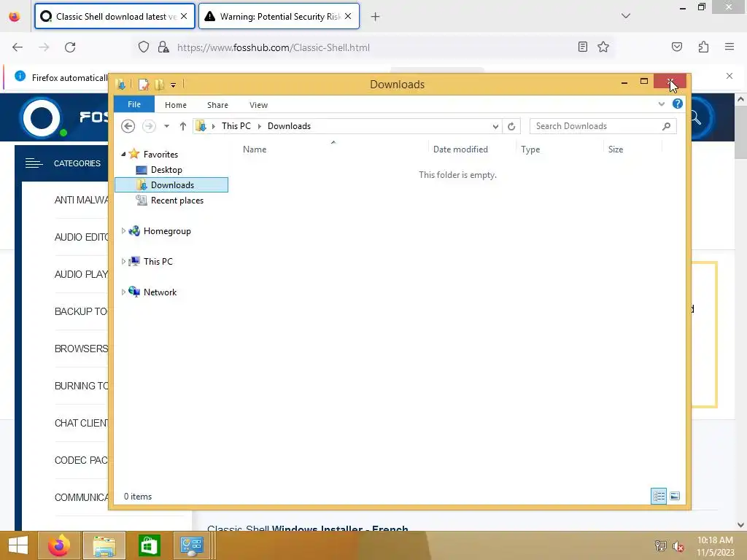Click the muted volume tray icon

[678, 546]
